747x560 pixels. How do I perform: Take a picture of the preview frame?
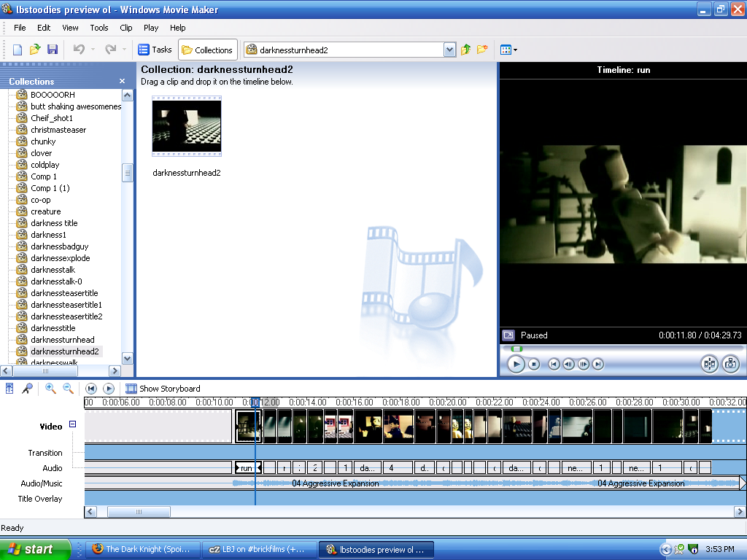point(731,364)
